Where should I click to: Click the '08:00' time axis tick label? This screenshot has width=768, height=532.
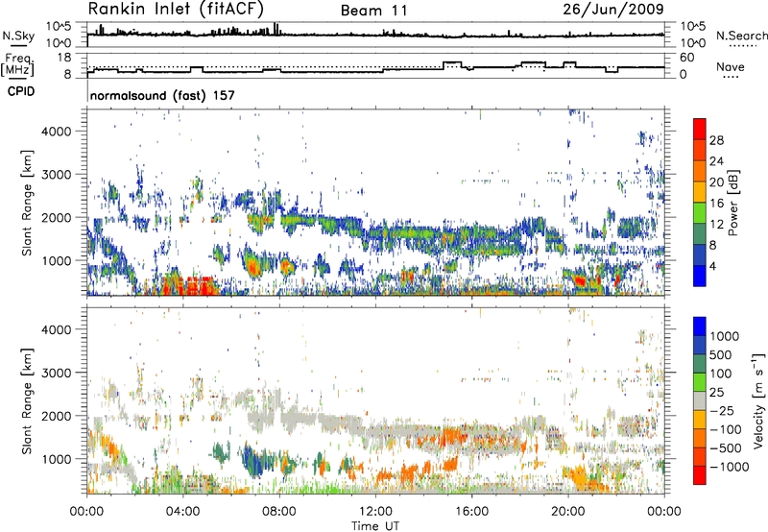tap(279, 512)
